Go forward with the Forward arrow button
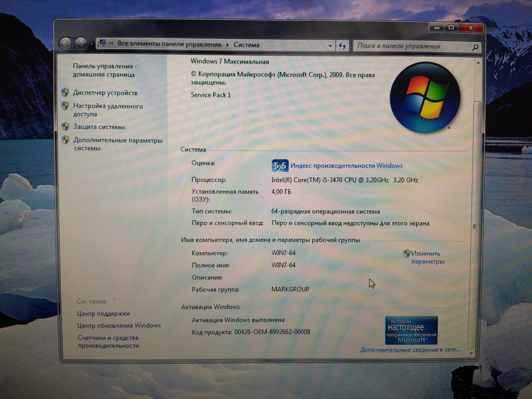The width and height of the screenshot is (532, 399). pos(81,43)
